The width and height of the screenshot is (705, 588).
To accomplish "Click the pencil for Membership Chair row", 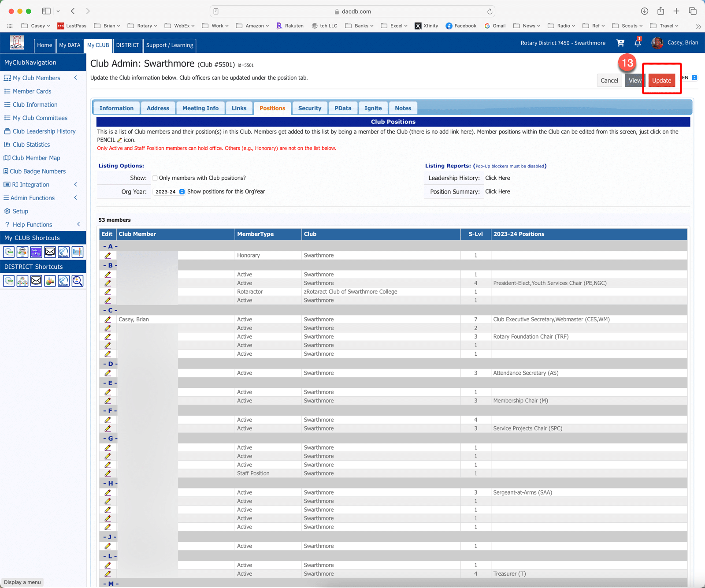I will click(108, 401).
